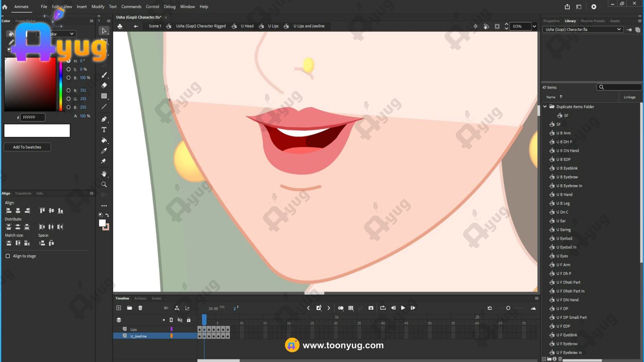Delete layer with timeline trash icon
Viewport: 644px width, 362px height.
coord(140,308)
